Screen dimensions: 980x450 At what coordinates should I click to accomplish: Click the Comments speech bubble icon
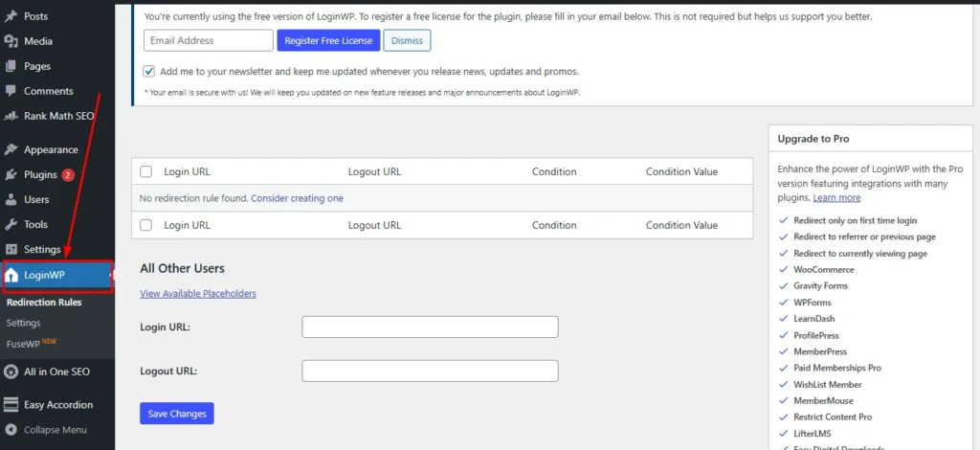pos(11,91)
